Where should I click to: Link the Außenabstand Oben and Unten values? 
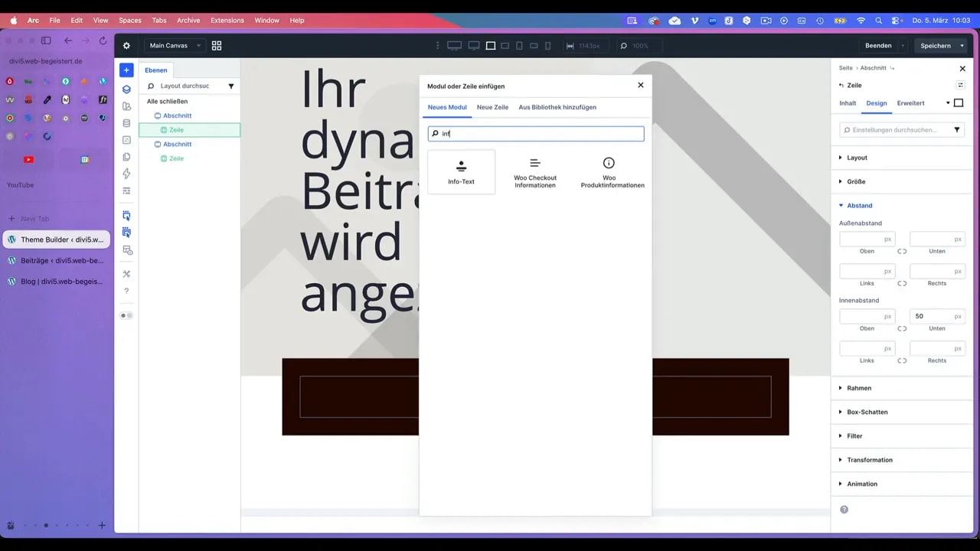(902, 250)
